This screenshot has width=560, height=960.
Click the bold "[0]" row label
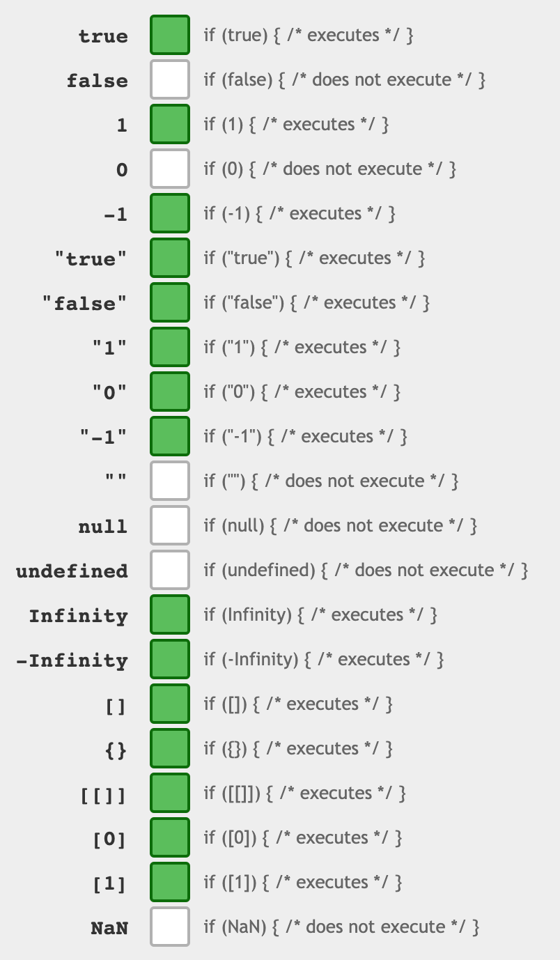coord(109,839)
